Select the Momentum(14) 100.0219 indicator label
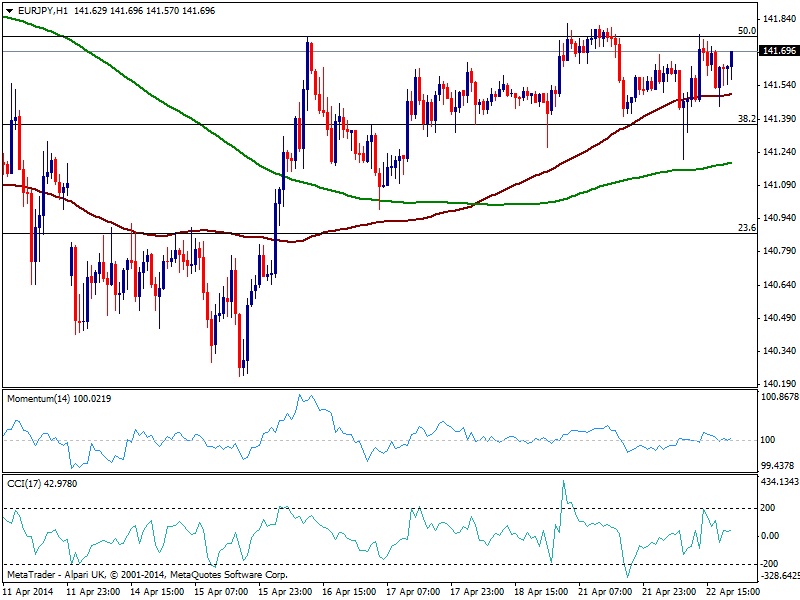The height and width of the screenshot is (600, 800). coord(59,398)
